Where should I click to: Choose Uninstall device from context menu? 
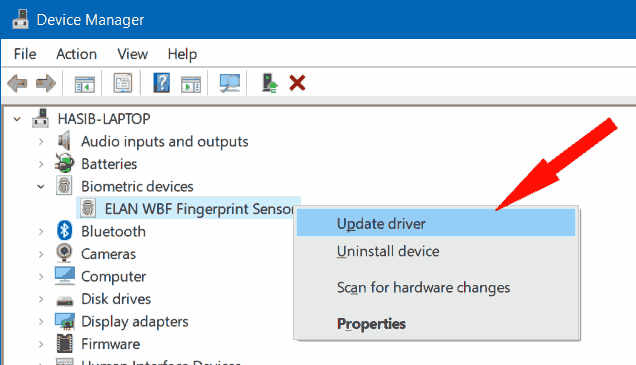click(x=436, y=251)
